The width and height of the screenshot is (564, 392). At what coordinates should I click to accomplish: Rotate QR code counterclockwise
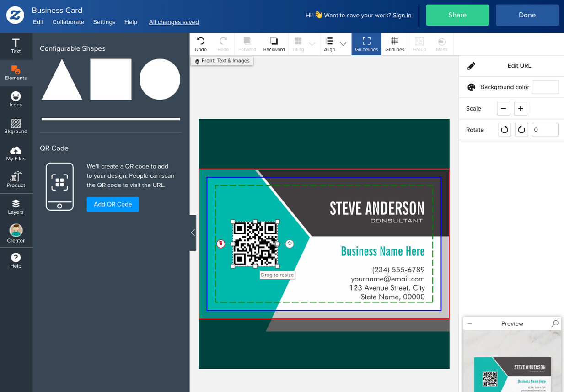[504, 130]
